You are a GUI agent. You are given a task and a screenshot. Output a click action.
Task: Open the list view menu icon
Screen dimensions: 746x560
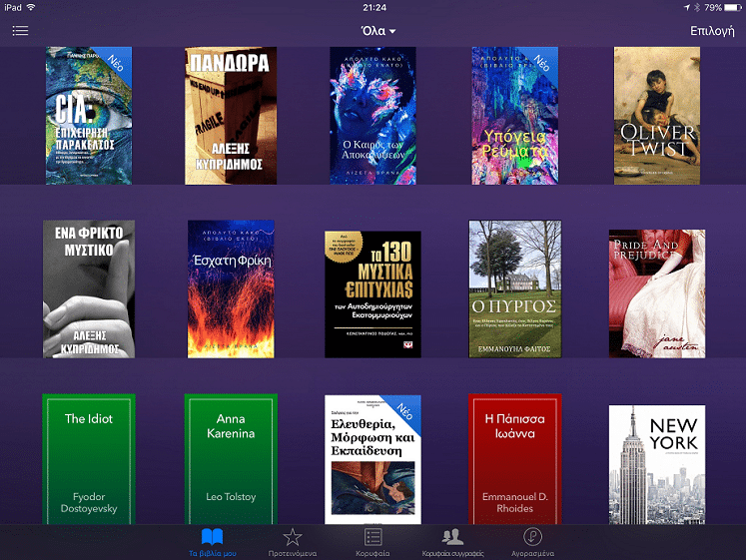click(20, 31)
